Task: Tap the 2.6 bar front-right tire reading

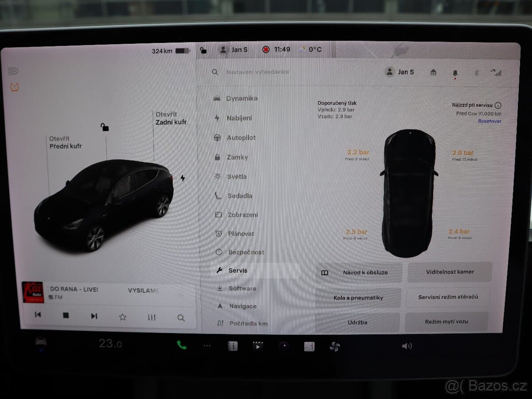Action: [463, 153]
